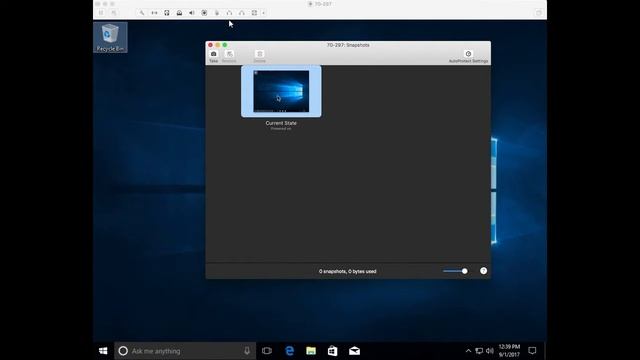Image resolution: width=640 pixels, height=360 pixels.
Task: Expand the VM toolbar overflow chevron
Action: (263, 13)
